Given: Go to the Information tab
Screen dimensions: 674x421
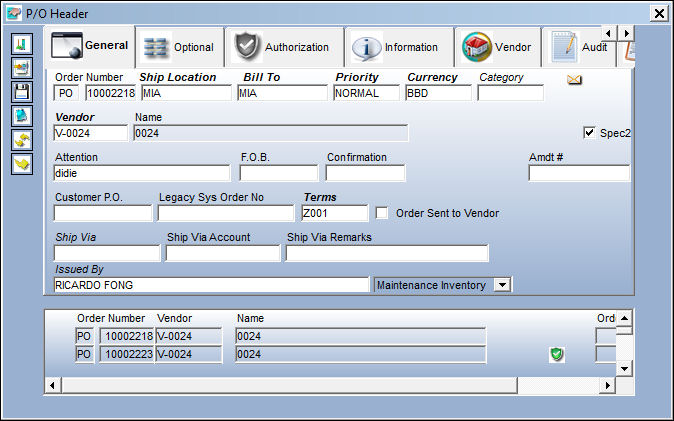Looking at the screenshot, I should [399, 47].
